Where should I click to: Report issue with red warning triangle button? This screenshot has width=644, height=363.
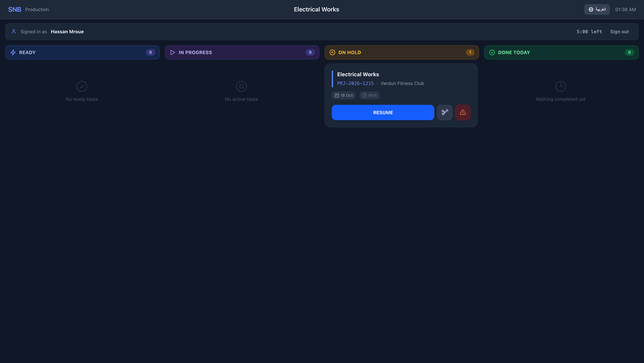tap(463, 112)
